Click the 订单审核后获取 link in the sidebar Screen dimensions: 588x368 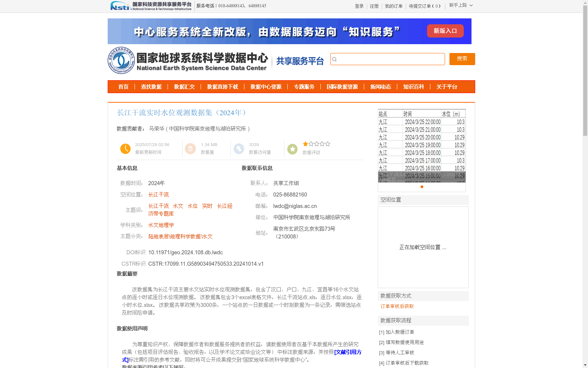397,306
